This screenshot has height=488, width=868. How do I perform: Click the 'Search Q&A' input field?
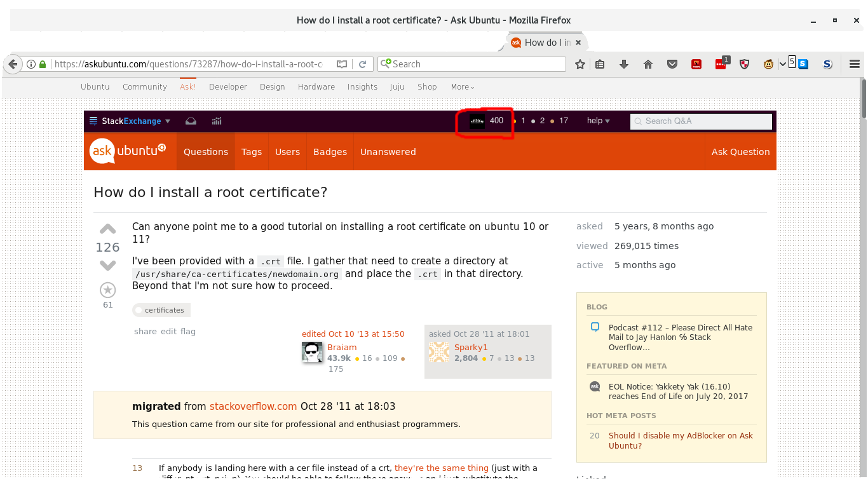pos(701,121)
